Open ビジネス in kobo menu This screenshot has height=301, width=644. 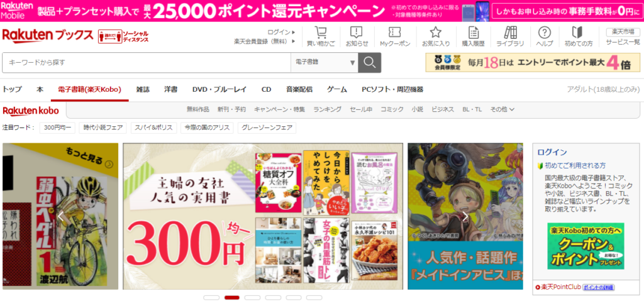443,109
